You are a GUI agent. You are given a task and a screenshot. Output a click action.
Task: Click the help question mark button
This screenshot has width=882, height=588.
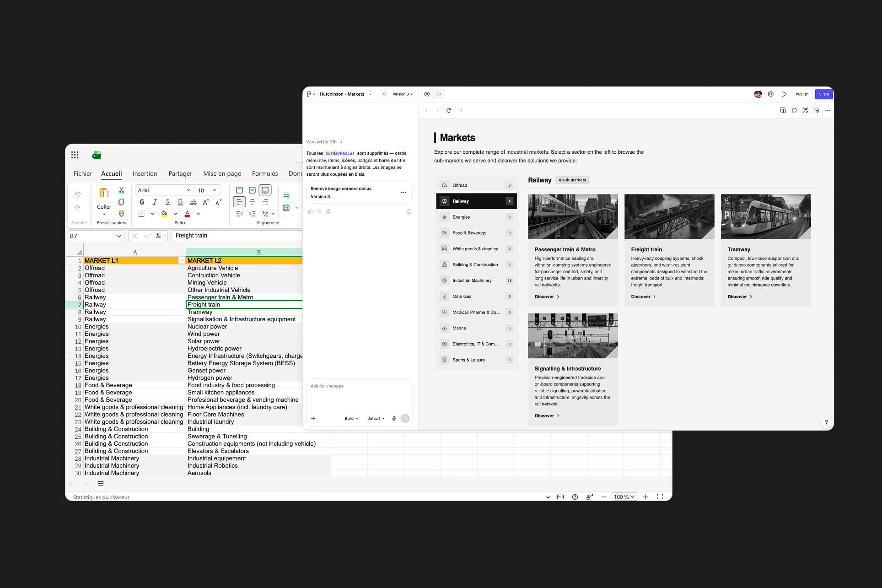click(826, 422)
